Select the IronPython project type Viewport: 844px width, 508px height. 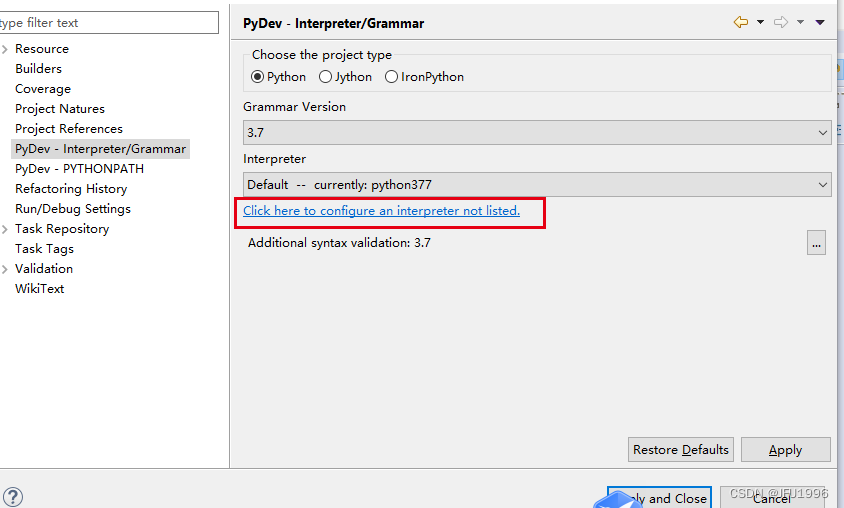click(x=424, y=77)
